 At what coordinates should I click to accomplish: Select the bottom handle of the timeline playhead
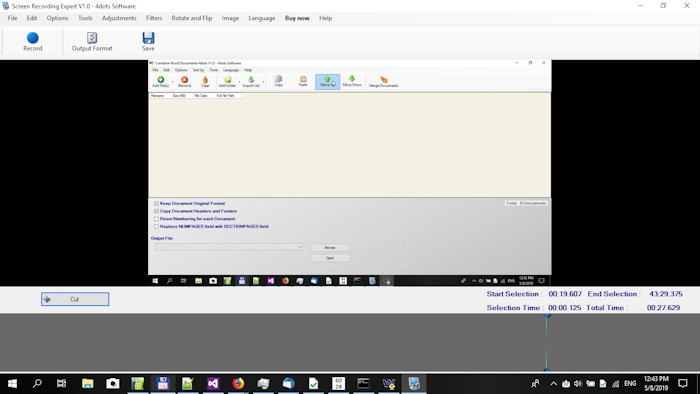547,369
